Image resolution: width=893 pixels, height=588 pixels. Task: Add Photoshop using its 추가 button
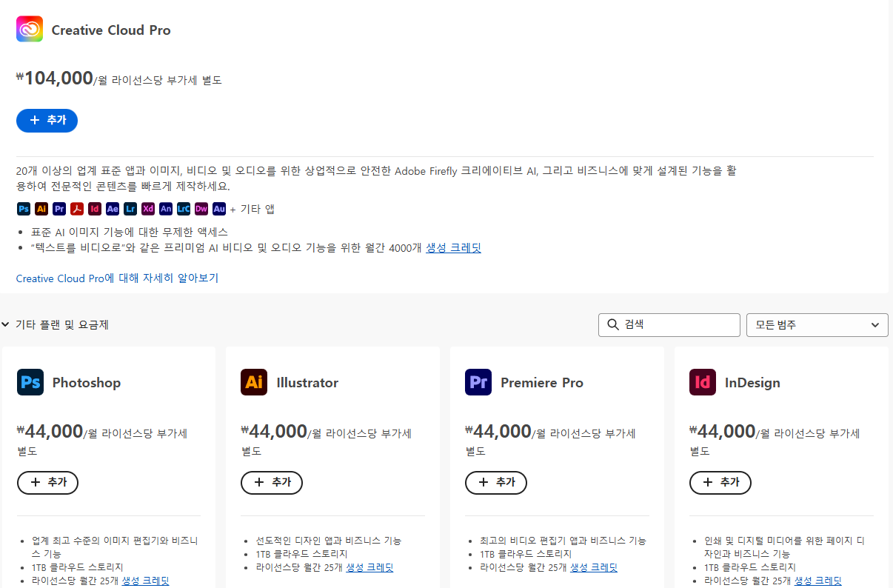point(47,482)
